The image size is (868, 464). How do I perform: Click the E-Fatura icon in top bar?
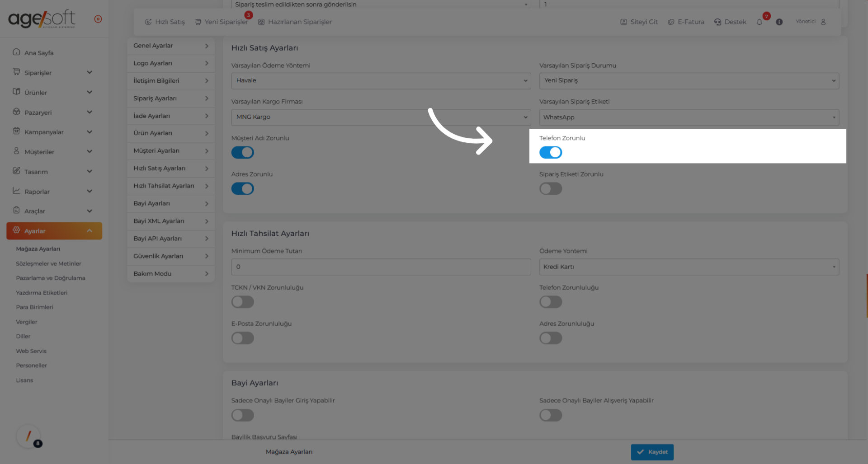coord(671,22)
